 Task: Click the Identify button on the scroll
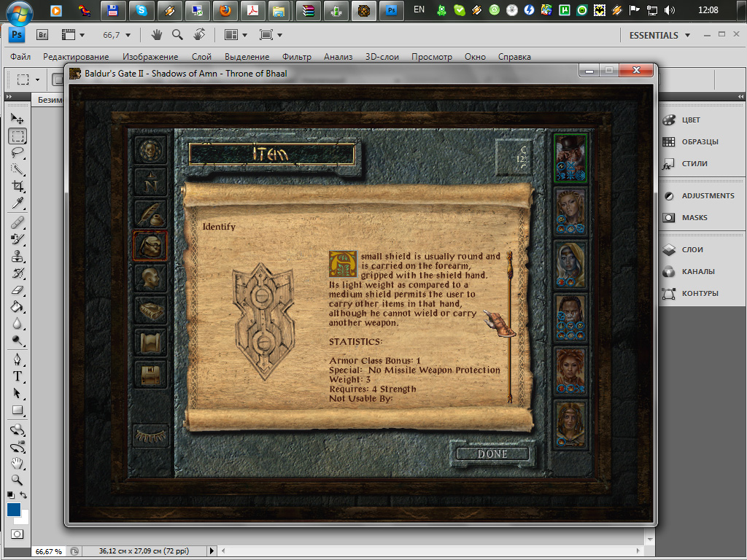click(219, 227)
